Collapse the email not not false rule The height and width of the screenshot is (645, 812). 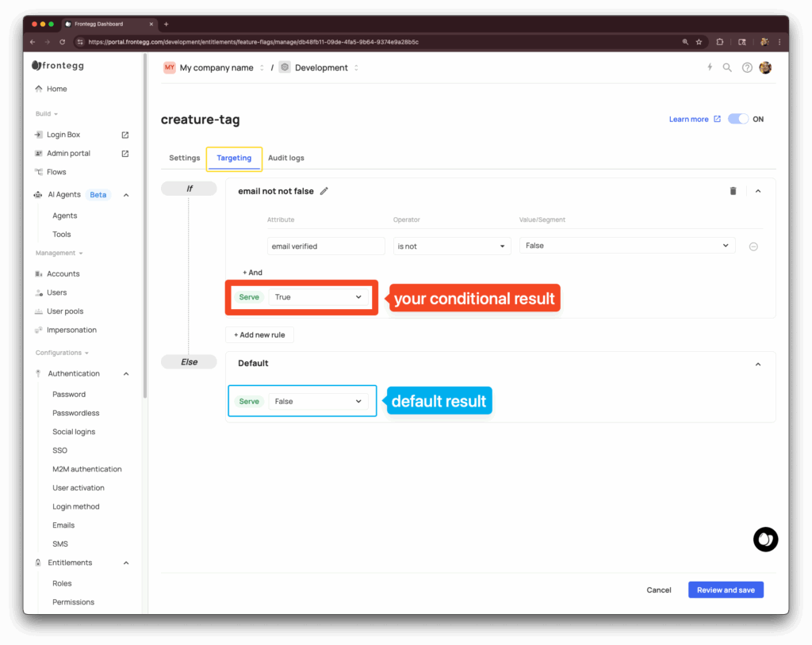(758, 191)
